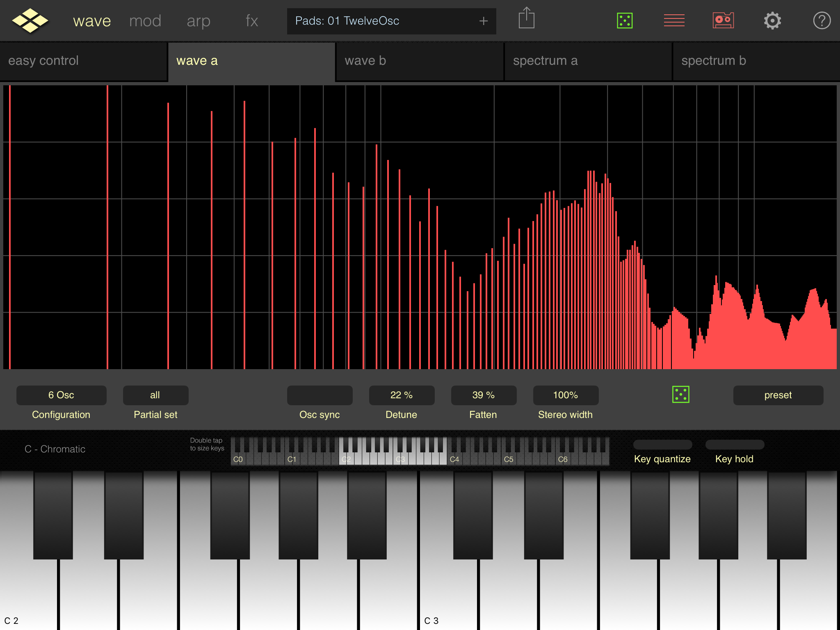
Task: Switch to the wave page
Action: [92, 21]
